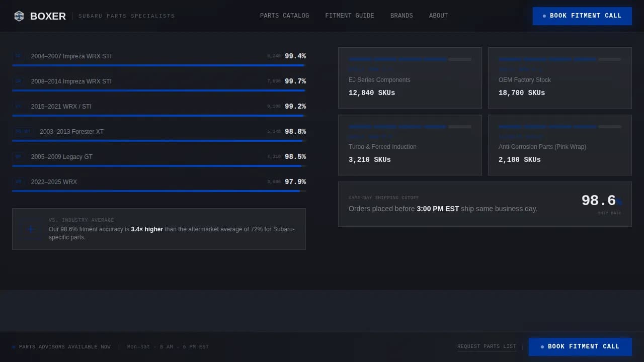Open the Brands nav item
The width and height of the screenshot is (644, 362).
click(401, 16)
